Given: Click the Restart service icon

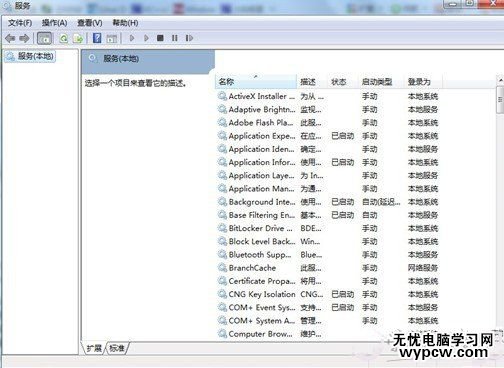Looking at the screenshot, I should tap(189, 38).
